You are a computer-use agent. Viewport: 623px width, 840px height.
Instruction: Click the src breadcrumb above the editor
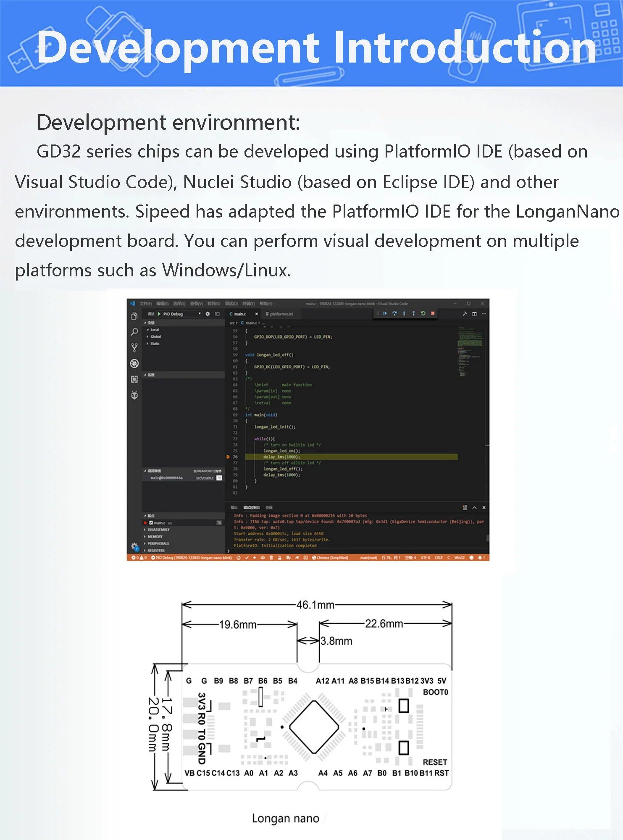232,323
